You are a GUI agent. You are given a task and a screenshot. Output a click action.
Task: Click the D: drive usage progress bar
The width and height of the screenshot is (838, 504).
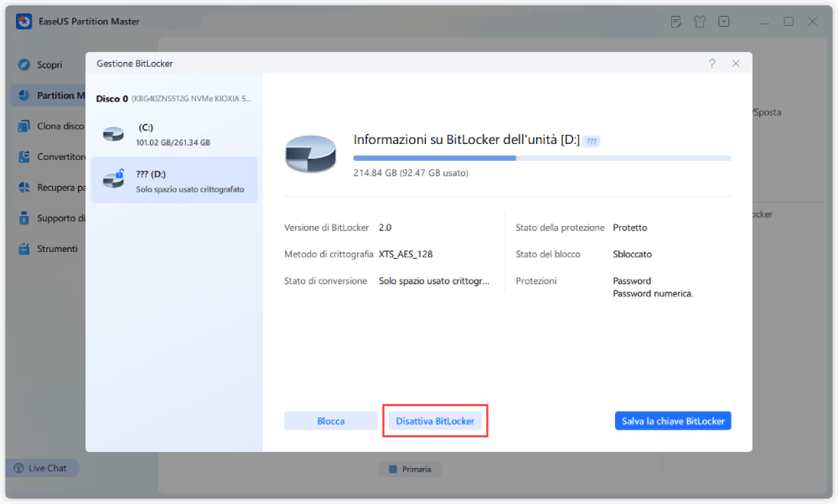point(542,158)
